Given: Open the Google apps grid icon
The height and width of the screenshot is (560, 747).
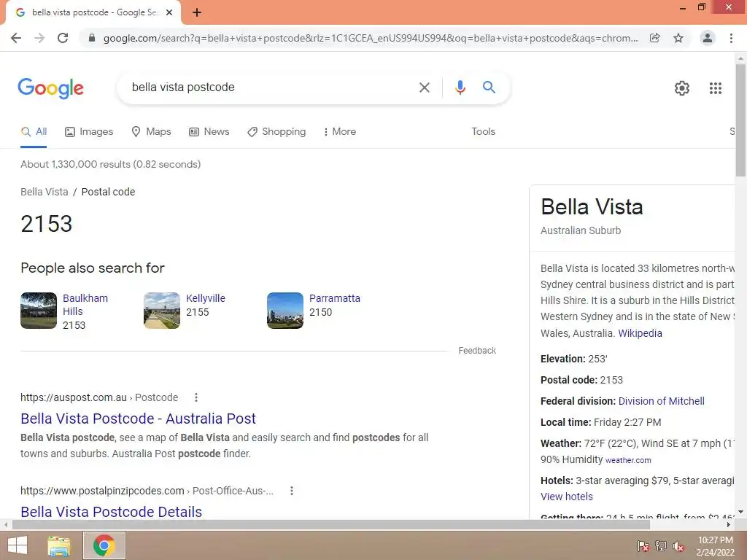Looking at the screenshot, I should pyautogui.click(x=715, y=88).
